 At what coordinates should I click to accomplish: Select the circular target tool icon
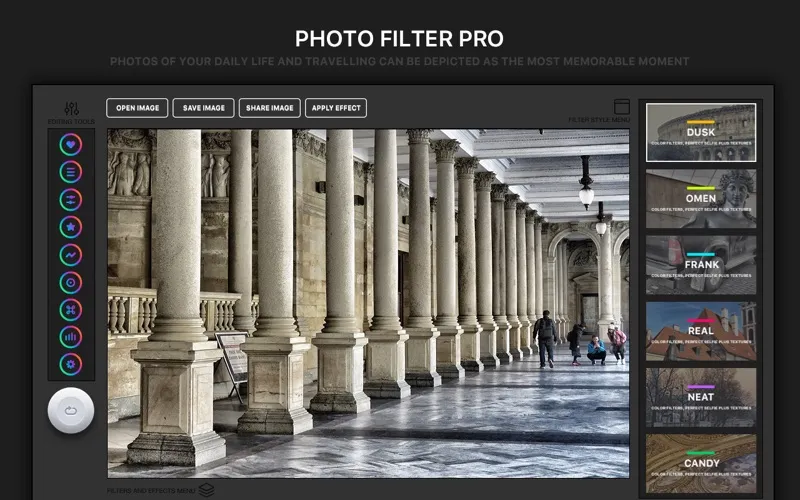pos(71,282)
